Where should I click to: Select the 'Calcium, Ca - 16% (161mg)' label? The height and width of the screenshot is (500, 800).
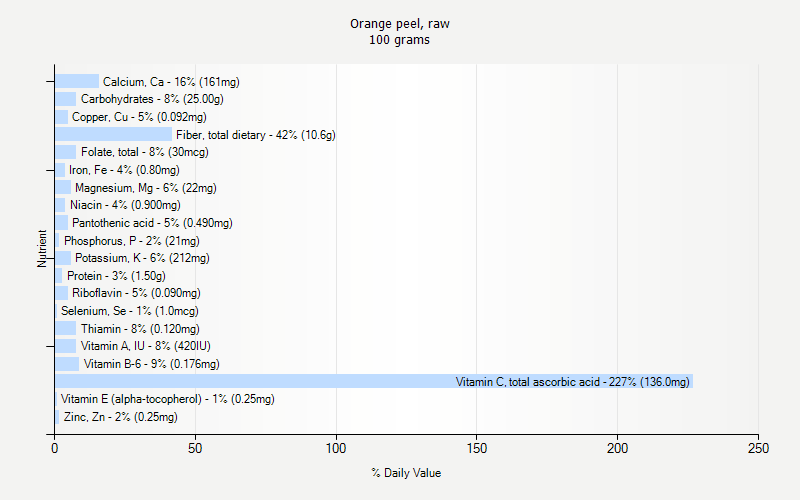click(171, 82)
